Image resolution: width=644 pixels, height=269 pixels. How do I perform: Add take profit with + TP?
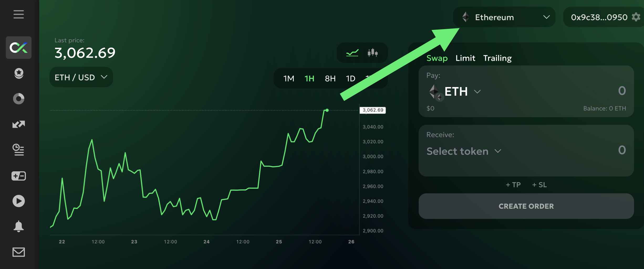click(x=513, y=185)
